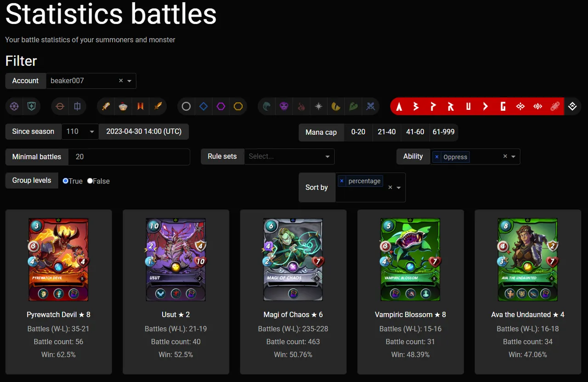Open the Rule sets select dropdown
The image size is (588, 382).
[289, 156]
